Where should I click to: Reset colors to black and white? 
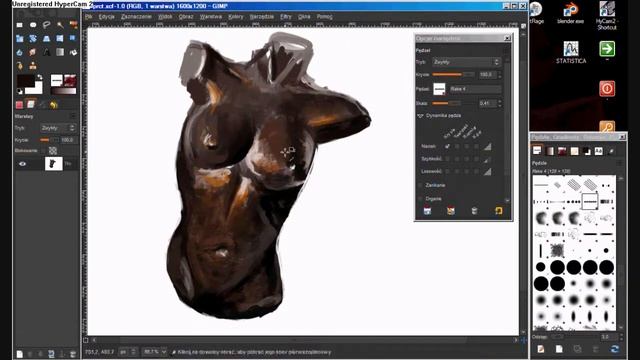coord(20,91)
